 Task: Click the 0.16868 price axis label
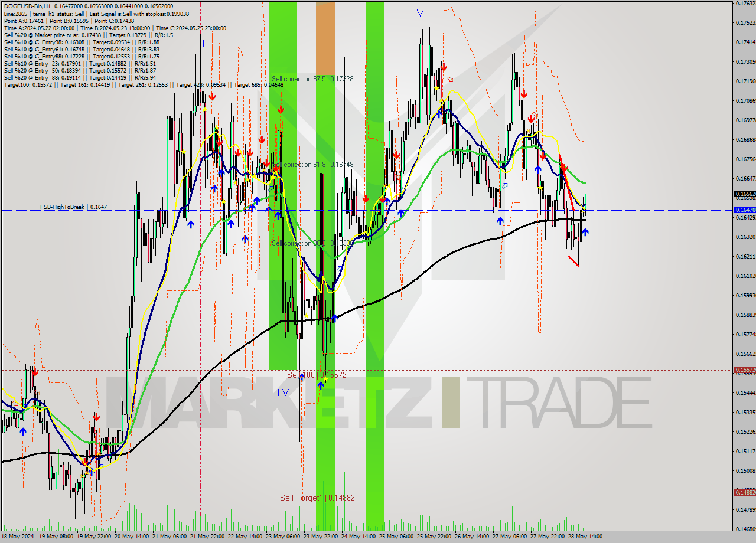(745, 140)
